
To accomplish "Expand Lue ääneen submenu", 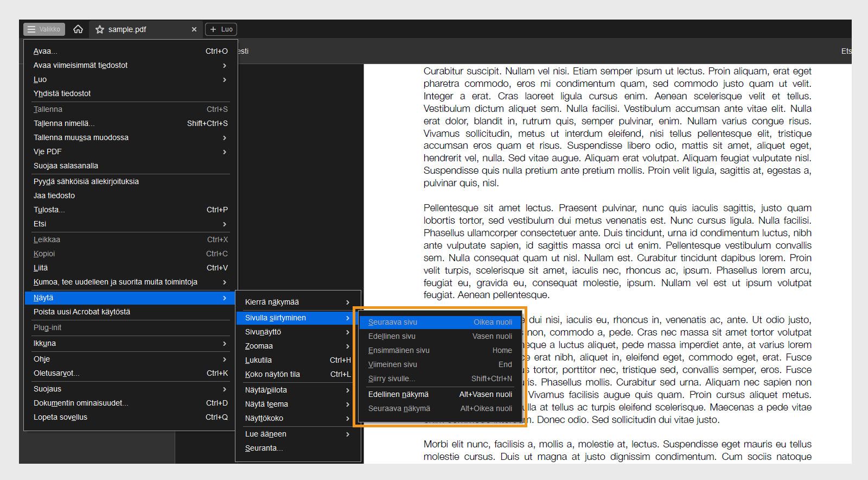I will pos(298,434).
